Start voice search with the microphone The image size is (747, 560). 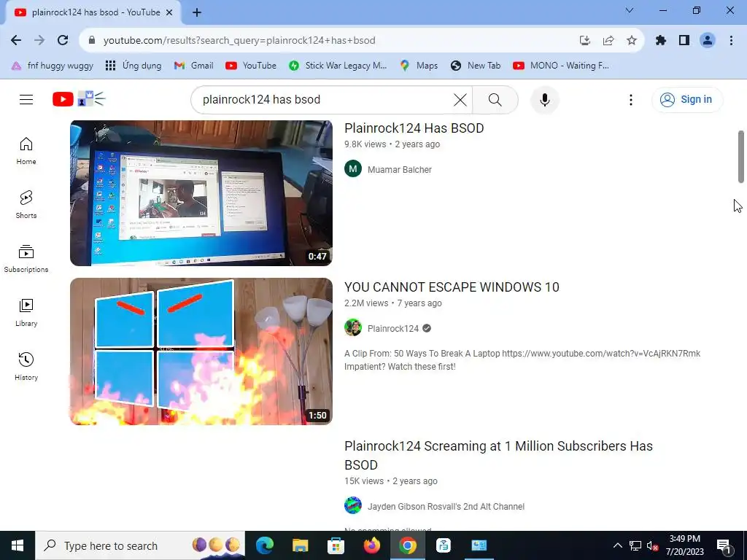(x=544, y=99)
